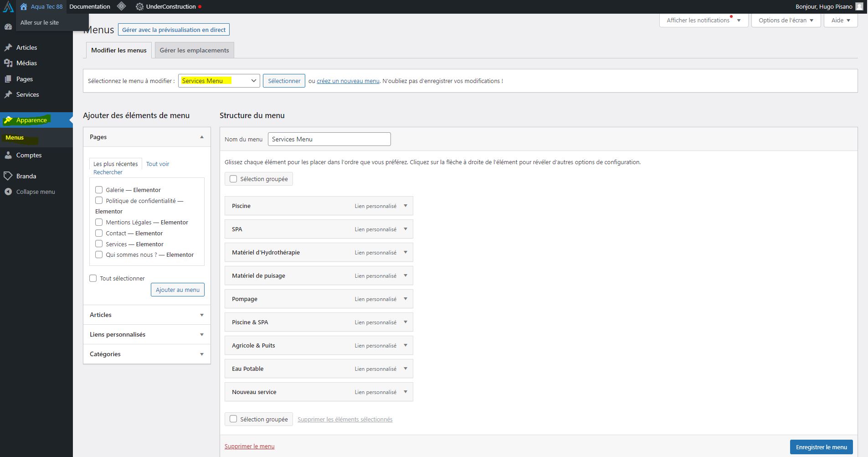Switch to Gérer les emplacements tab
This screenshot has height=457, width=868.
(x=194, y=50)
